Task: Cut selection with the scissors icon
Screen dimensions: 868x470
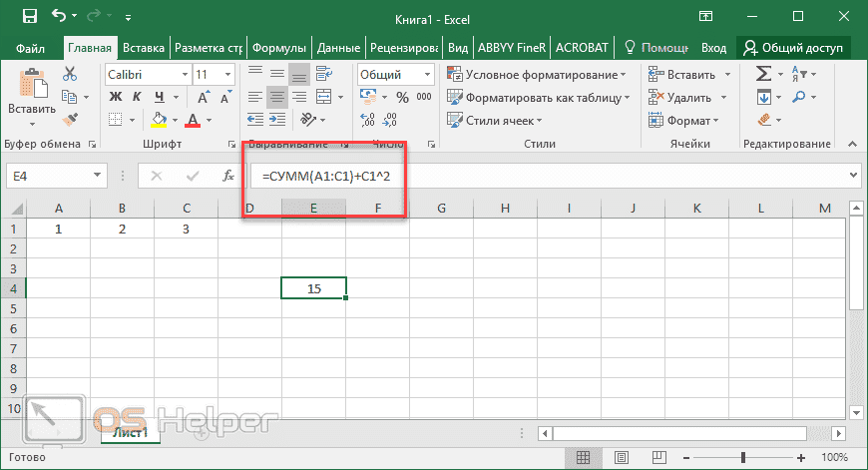Action: pos(70,74)
